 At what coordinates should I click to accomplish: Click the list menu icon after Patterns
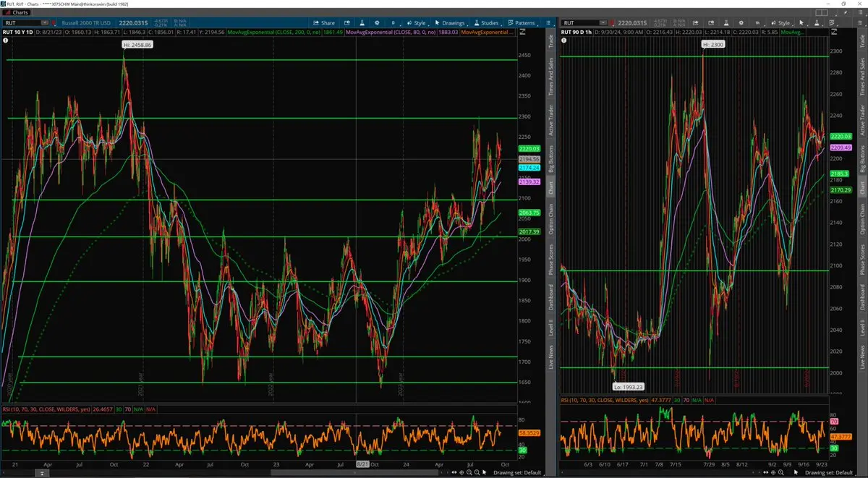point(548,23)
